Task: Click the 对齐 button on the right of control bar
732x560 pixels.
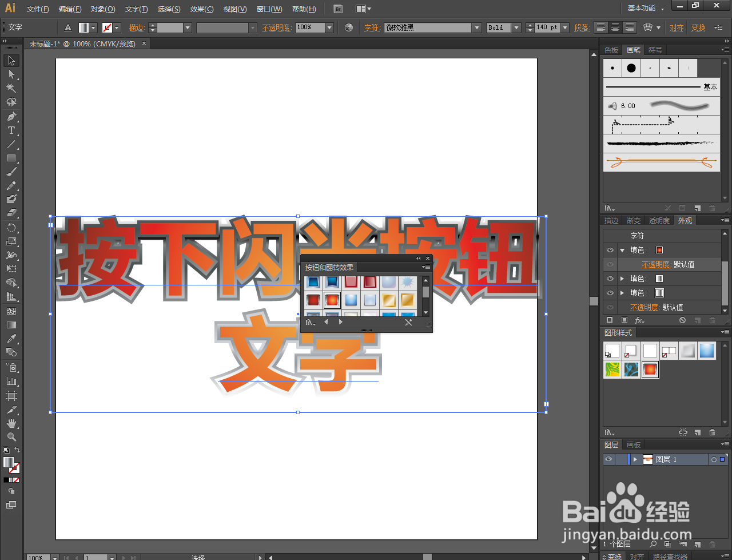Action: (x=677, y=27)
